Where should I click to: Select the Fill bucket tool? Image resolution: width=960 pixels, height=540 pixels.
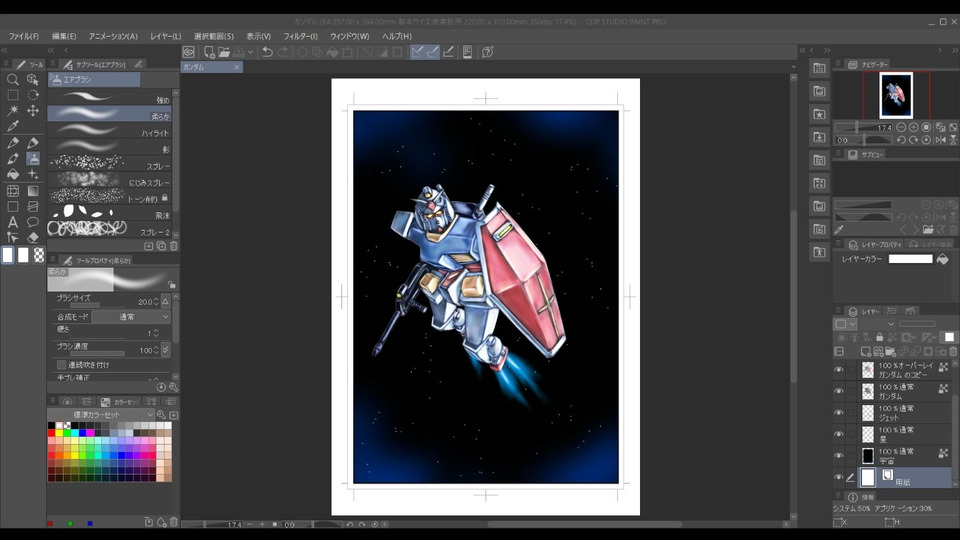(x=13, y=175)
